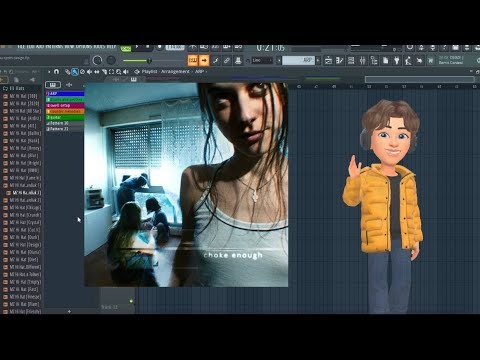Open the playlist options menu arrow

(x=49, y=72)
